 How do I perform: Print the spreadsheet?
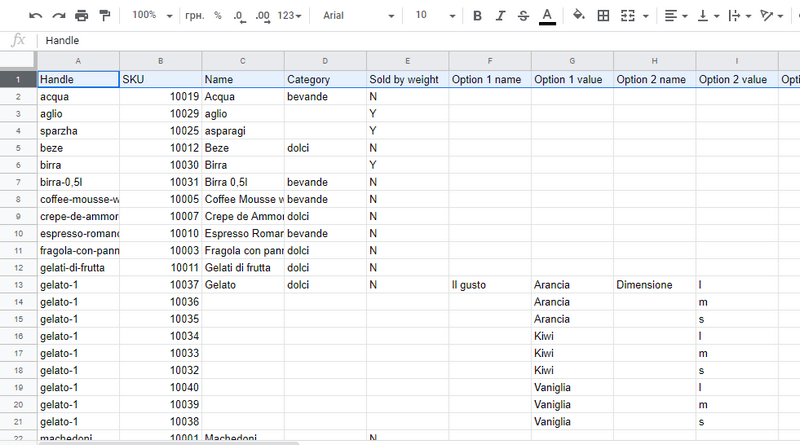point(82,16)
